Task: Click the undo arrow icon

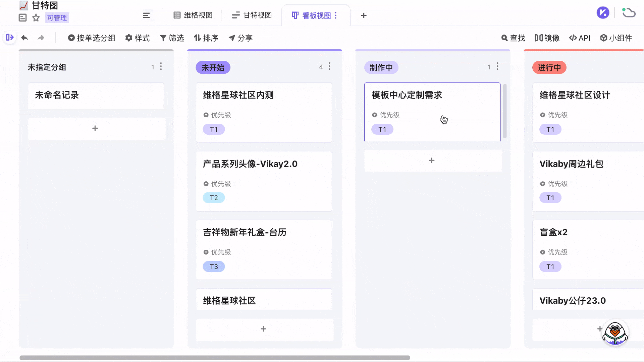Action: point(24,38)
